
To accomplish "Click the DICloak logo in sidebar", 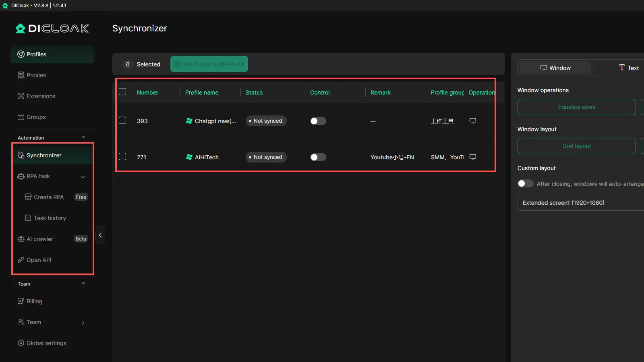I will point(52,29).
